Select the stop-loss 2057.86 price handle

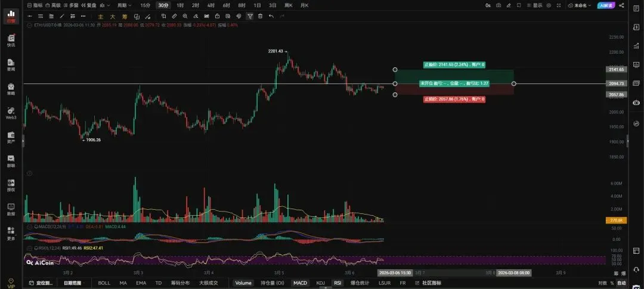395,95
